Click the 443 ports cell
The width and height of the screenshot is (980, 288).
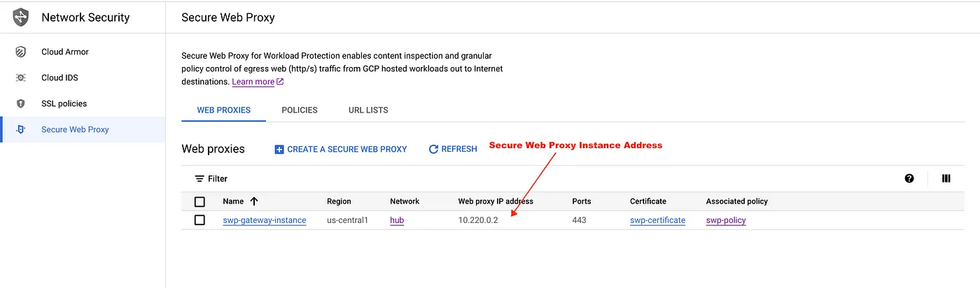[x=579, y=220]
